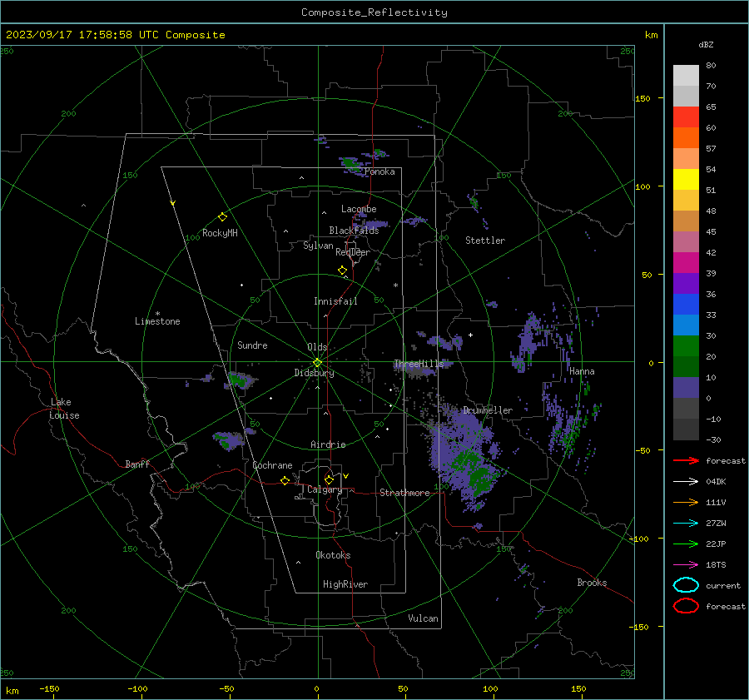
Task: Pick the green 30 dBZ color swatch
Action: coord(686,345)
